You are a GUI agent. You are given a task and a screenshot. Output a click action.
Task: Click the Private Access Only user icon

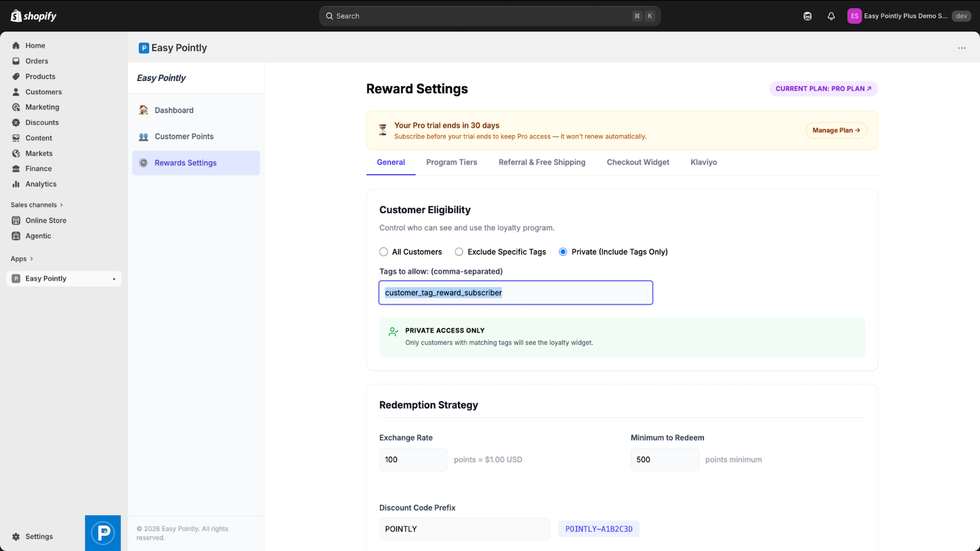tap(393, 332)
